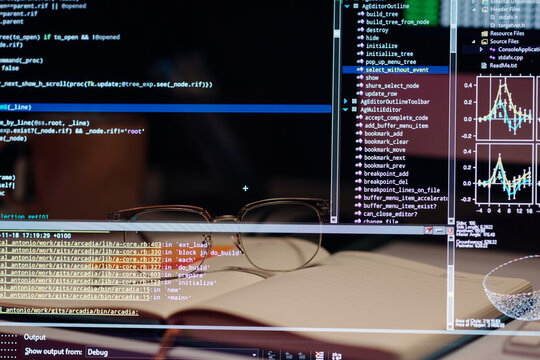Select initialize_tree in the outline
Image resolution: width=540 pixels, height=360 pixels.
pyautogui.click(x=390, y=54)
